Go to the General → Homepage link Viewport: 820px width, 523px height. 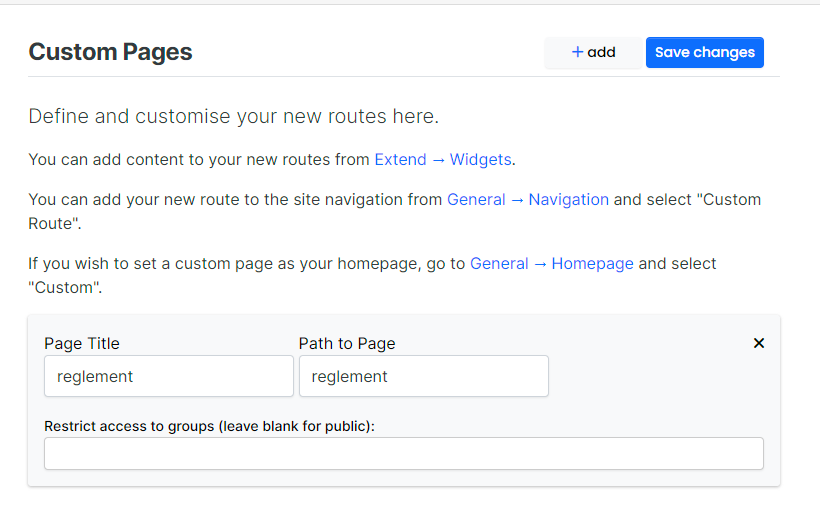pos(551,264)
